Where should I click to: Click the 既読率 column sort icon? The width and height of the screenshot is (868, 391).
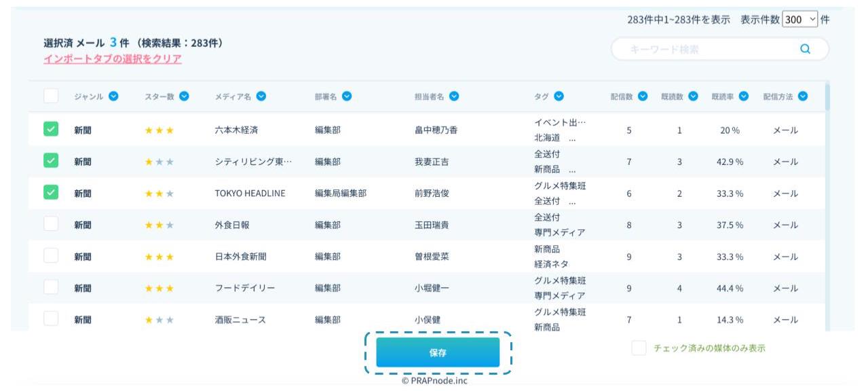tap(744, 96)
